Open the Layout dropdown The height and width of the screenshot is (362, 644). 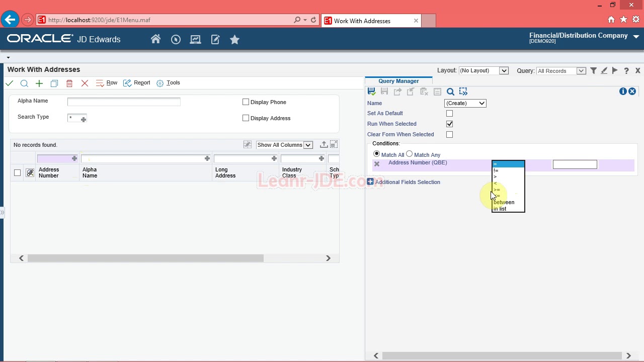point(484,71)
